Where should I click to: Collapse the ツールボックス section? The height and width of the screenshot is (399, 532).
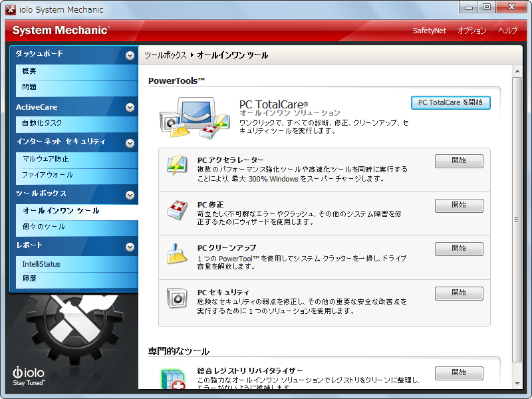[x=130, y=195]
